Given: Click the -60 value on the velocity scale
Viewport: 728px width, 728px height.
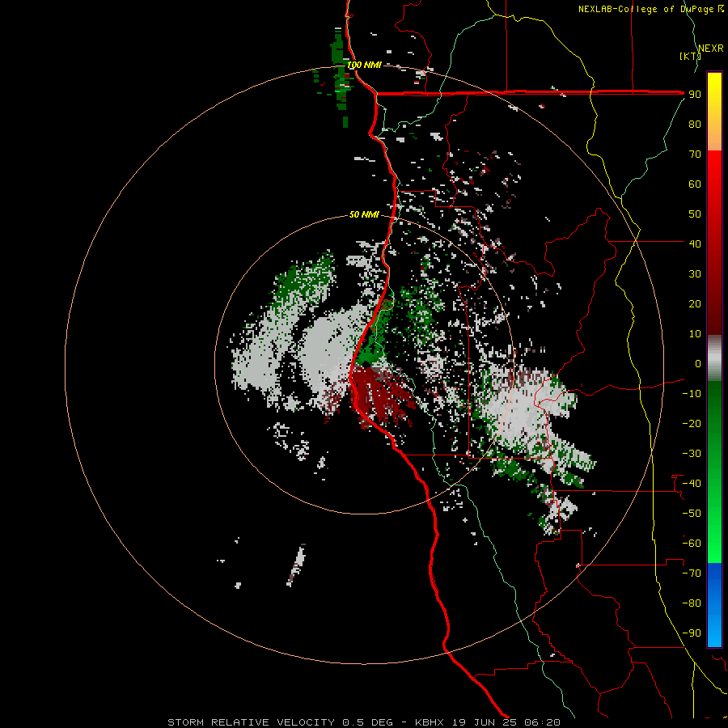Looking at the screenshot, I should 692,544.
